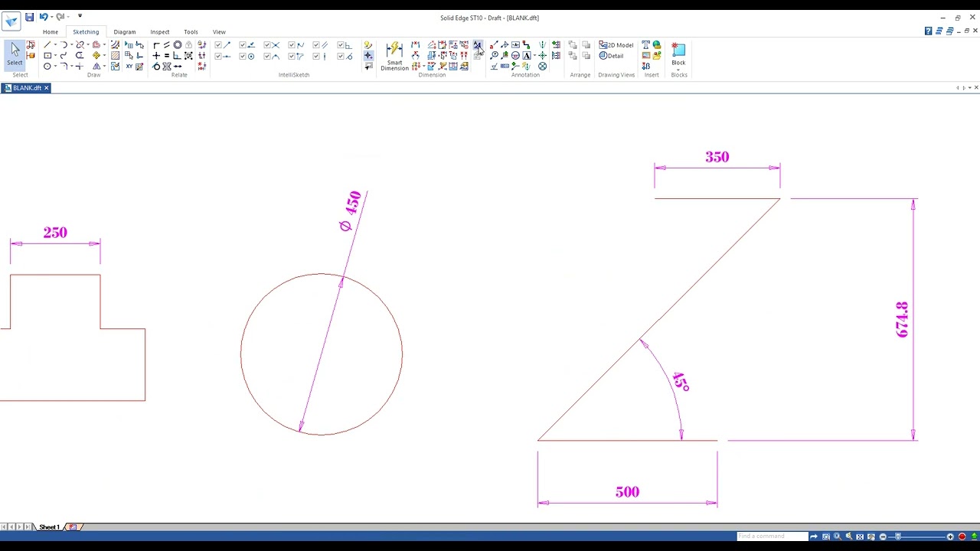The height and width of the screenshot is (551, 980).
Task: Click the Smart Dimension button
Action: tap(394, 57)
